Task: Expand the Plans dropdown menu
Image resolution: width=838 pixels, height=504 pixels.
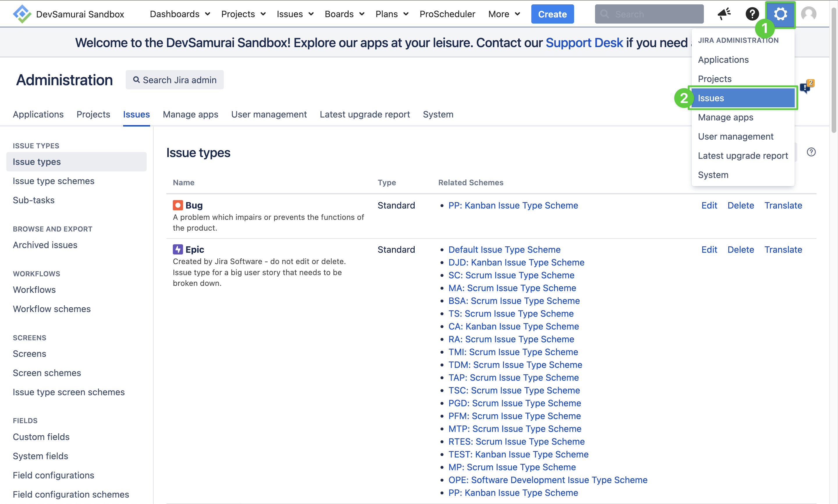Action: pos(392,14)
